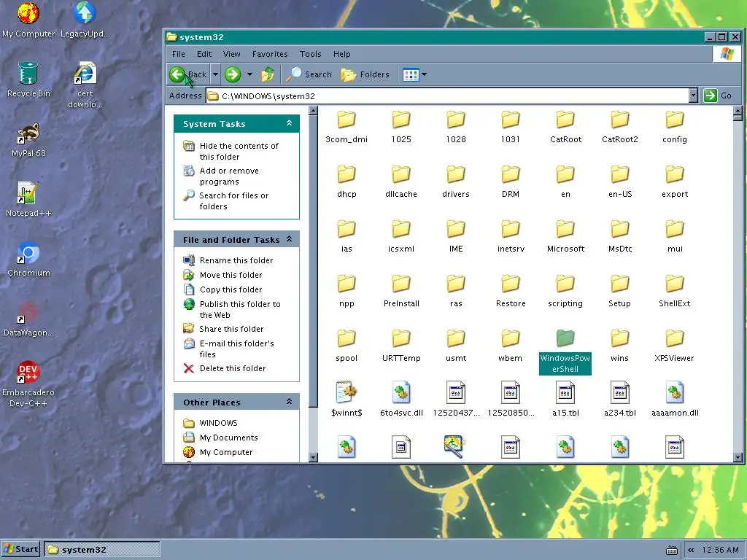Select the PreInstall folder

[x=401, y=291]
